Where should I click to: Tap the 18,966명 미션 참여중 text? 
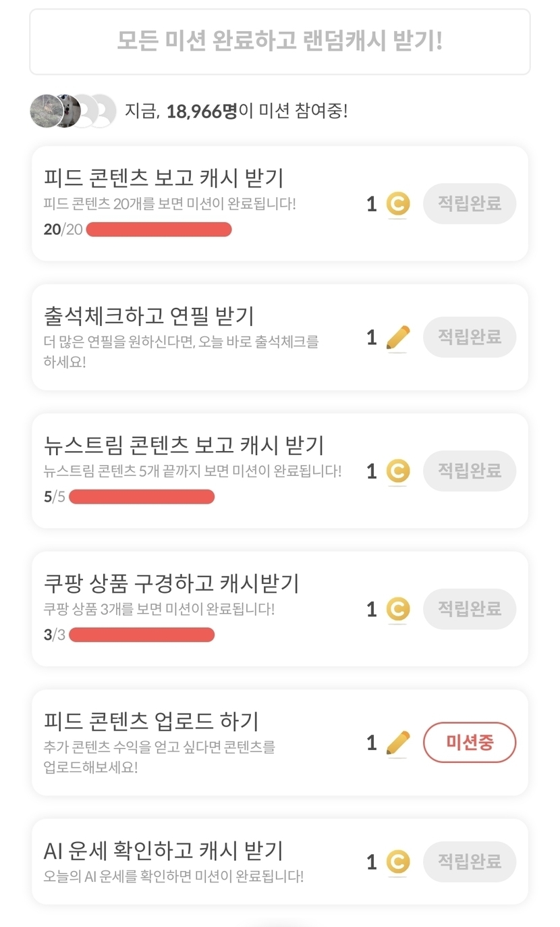click(236, 111)
